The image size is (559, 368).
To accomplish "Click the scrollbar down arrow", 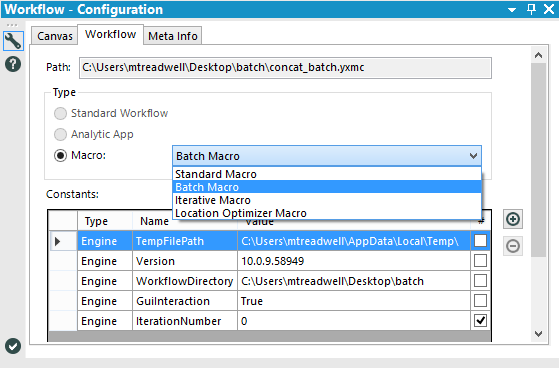I will tap(538, 334).
